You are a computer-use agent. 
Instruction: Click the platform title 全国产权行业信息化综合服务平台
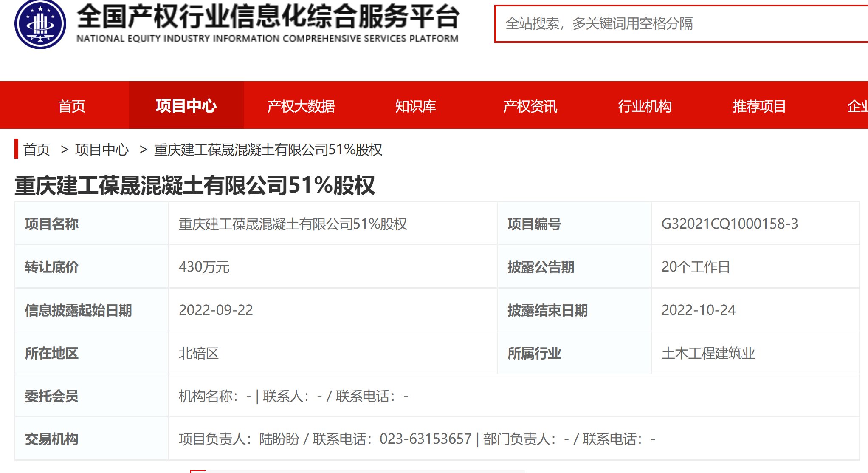point(268,17)
